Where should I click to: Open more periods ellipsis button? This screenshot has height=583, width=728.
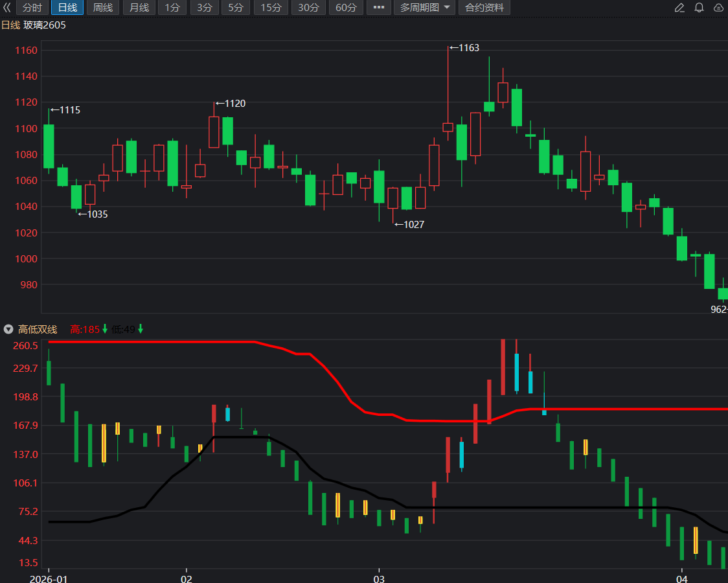pyautogui.click(x=379, y=7)
